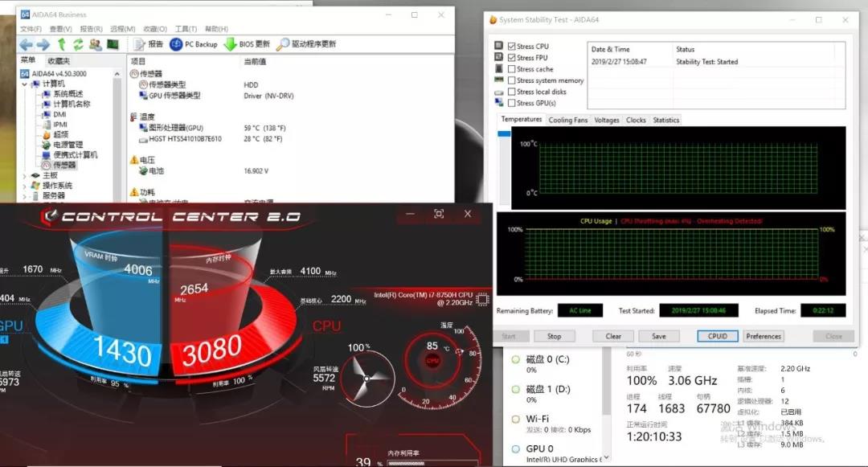
Task: Click the Intel CPU chip icon in Control Center
Action: pos(482,299)
